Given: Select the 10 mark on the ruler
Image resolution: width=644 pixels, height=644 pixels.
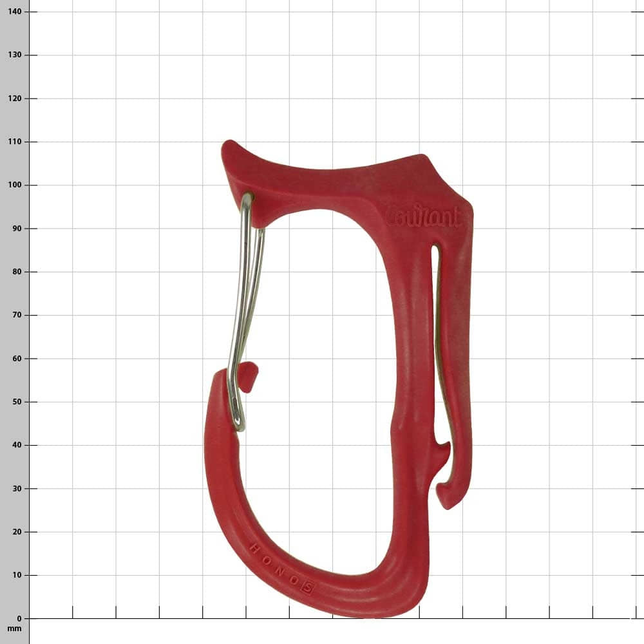Looking at the screenshot, I should click(x=17, y=575).
